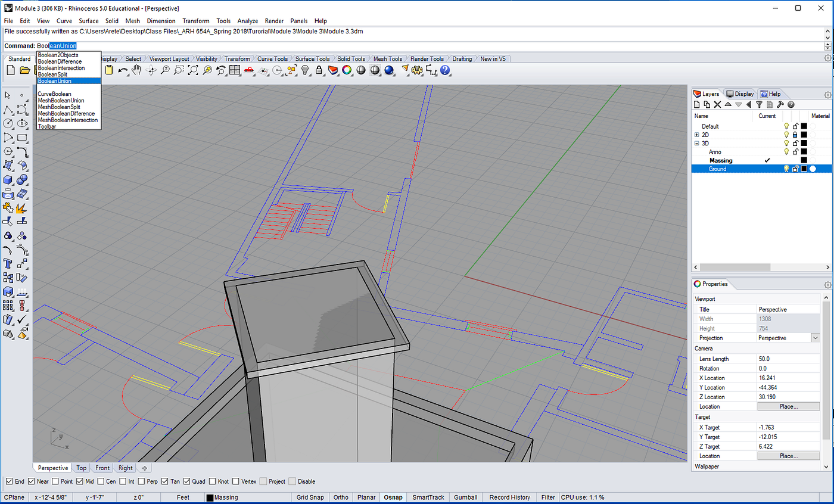
Task: Click the layer Filter funnel icon
Action: pos(759,105)
